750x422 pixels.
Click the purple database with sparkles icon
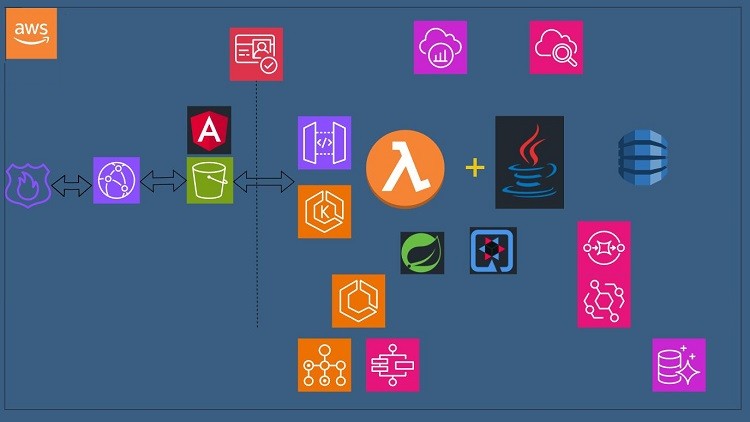(679, 365)
